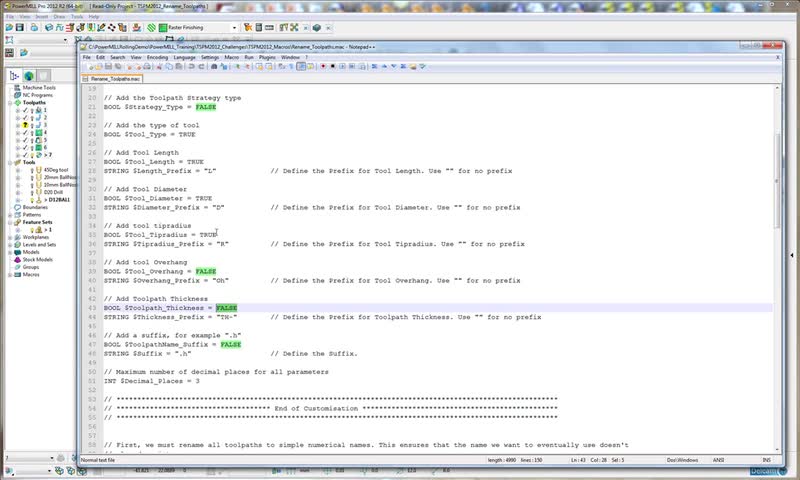Viewport: 800px width, 480px height.
Task: Collapse the Toolpaths tree node
Action: pyautogui.click(x=10, y=103)
